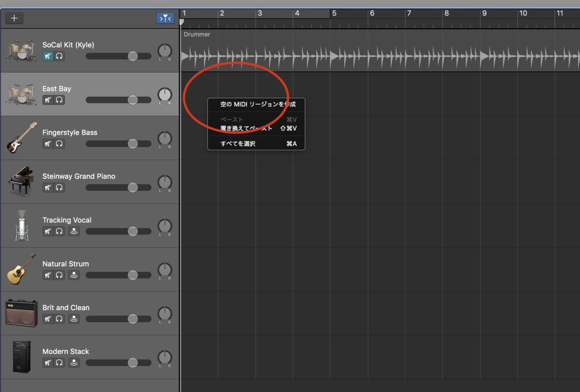The width and height of the screenshot is (580, 392).
Task: Enable input monitoring on Tracking Vocal
Action: coord(74,231)
